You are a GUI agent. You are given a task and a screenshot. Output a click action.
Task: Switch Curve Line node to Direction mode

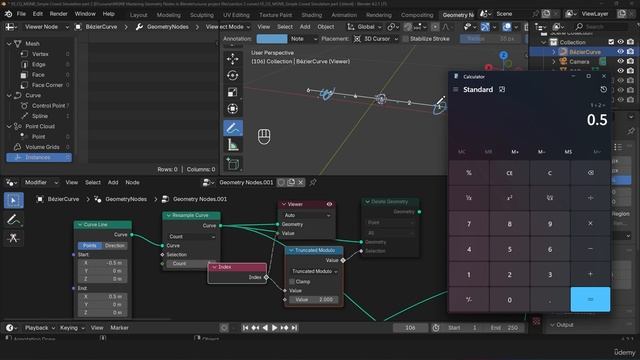115,246
